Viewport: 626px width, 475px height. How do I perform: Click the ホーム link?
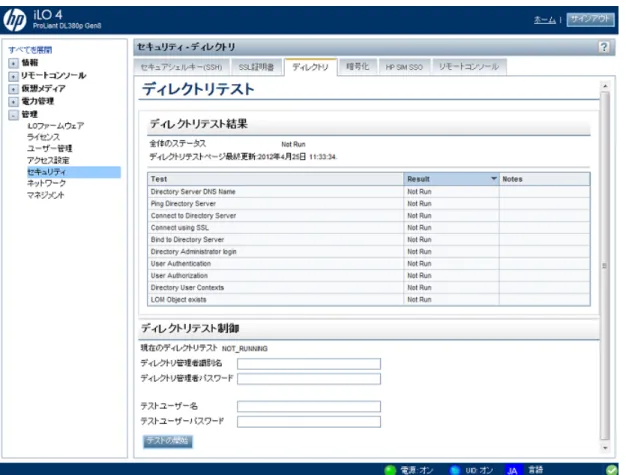point(545,20)
